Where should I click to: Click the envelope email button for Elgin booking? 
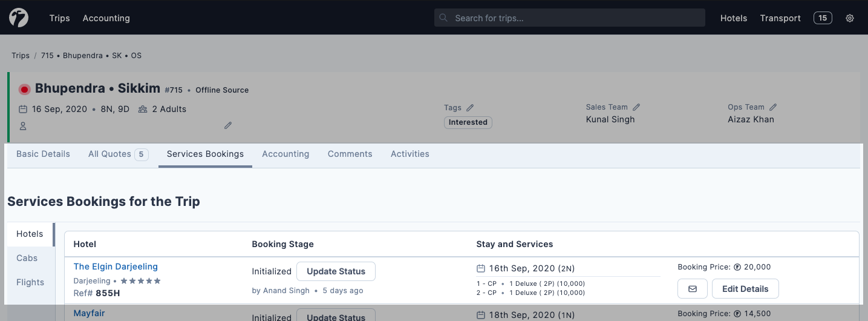point(693,289)
